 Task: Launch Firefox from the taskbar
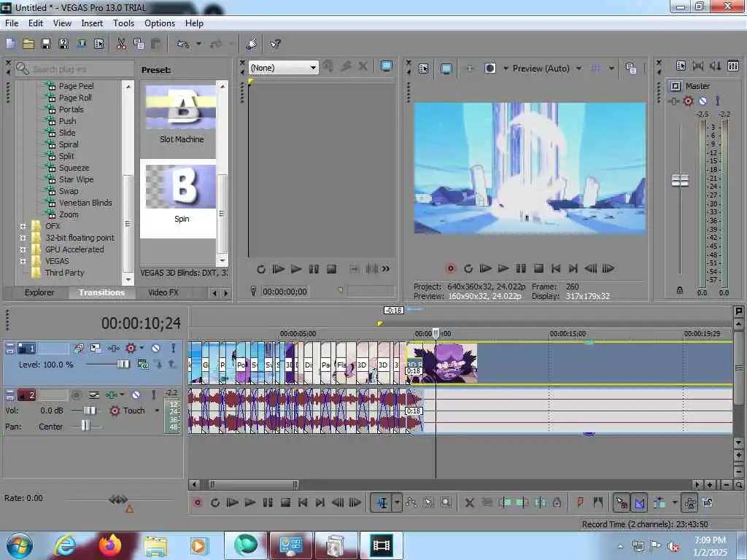click(x=110, y=545)
